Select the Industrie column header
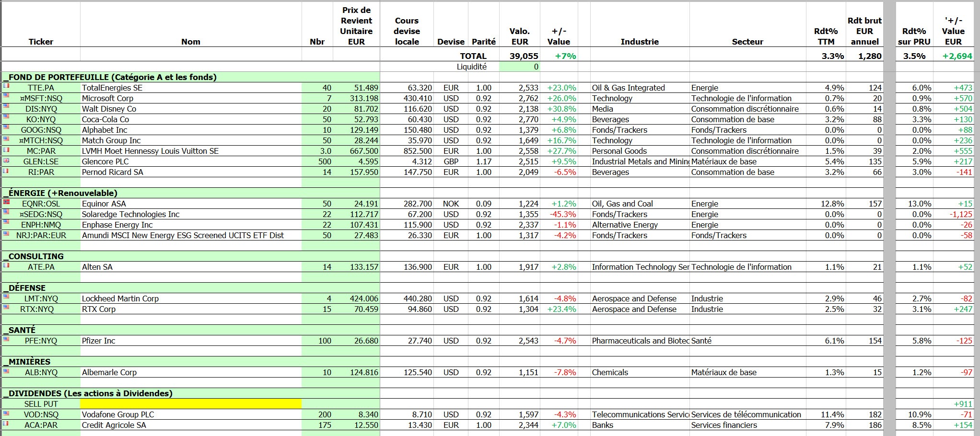 640,42
